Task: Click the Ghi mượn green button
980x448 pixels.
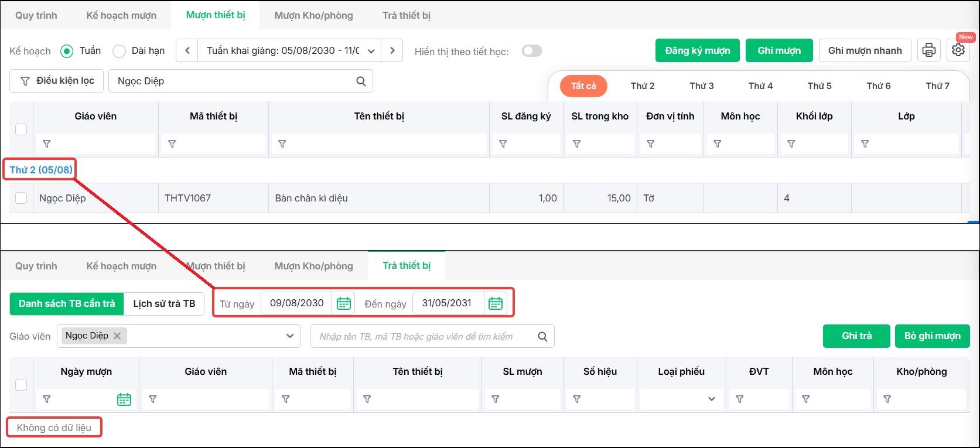Action: pyautogui.click(x=779, y=50)
